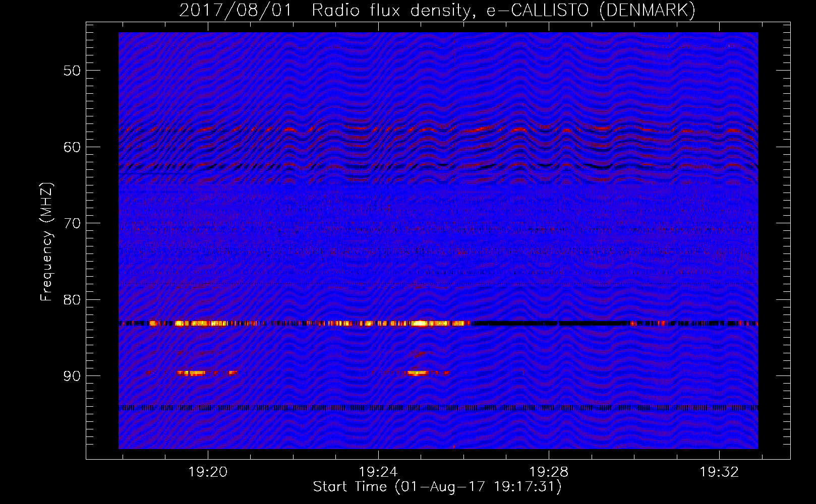Screen dimensions: 816x504
Task: Click the 'e-CALLISTO (DENMARK)' title text
Action: click(591, 11)
